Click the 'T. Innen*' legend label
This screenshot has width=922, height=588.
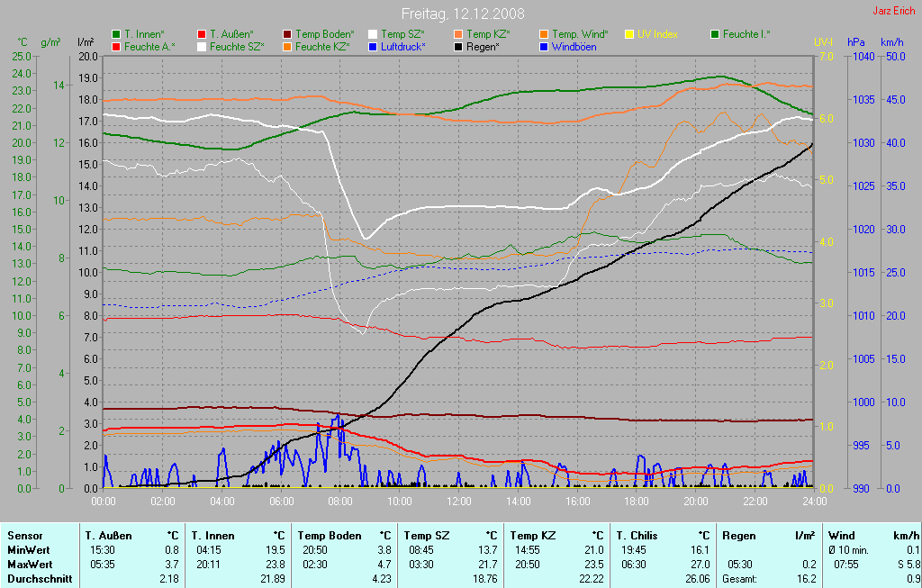[145, 35]
